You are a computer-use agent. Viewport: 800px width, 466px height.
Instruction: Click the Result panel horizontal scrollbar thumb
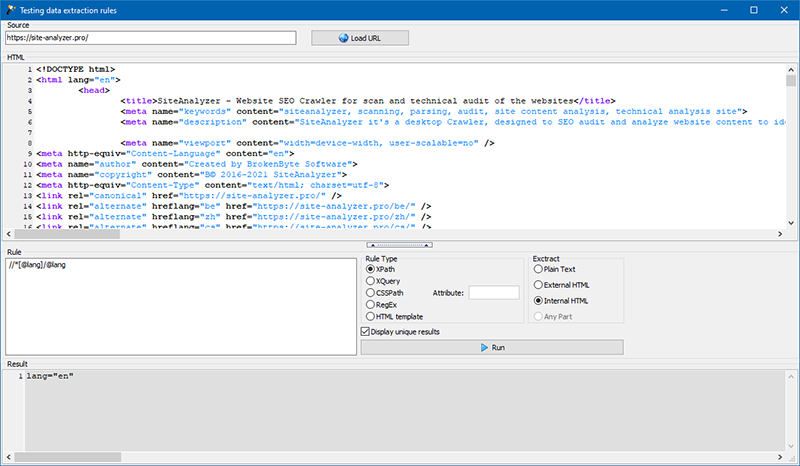click(x=68, y=457)
